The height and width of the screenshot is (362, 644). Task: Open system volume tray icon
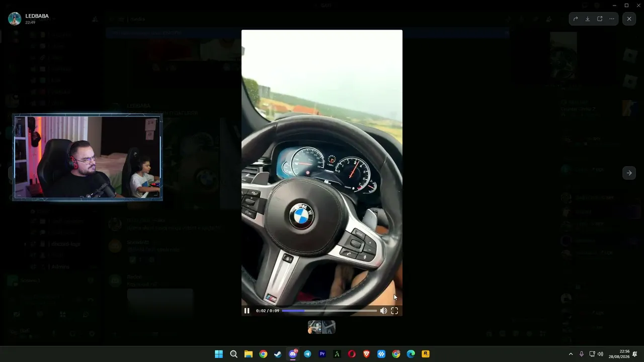click(600, 354)
